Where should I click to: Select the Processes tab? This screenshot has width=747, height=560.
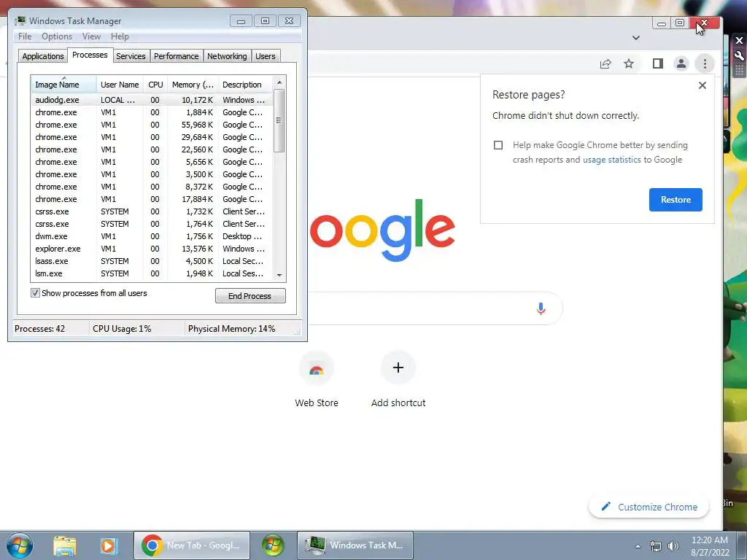coord(90,55)
